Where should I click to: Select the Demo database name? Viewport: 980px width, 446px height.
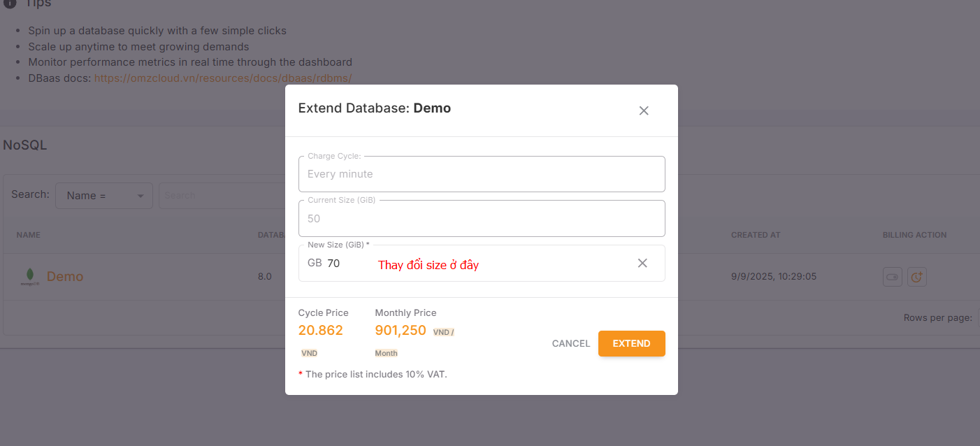pos(65,276)
